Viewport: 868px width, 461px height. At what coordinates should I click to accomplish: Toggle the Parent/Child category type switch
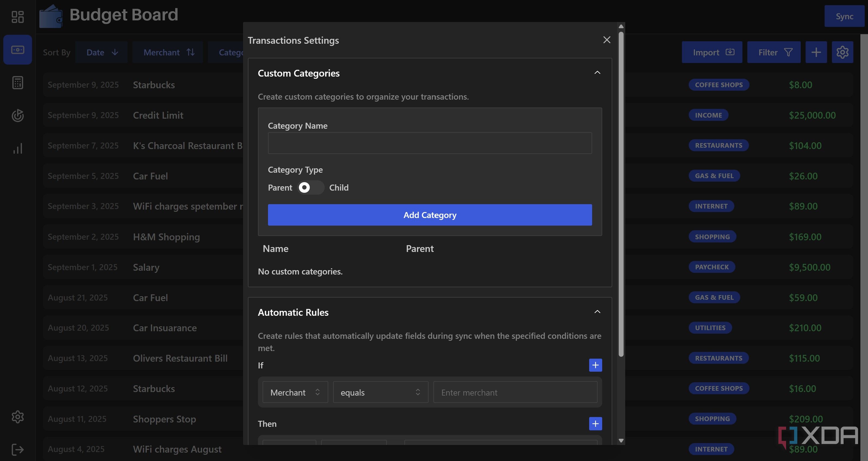point(311,188)
